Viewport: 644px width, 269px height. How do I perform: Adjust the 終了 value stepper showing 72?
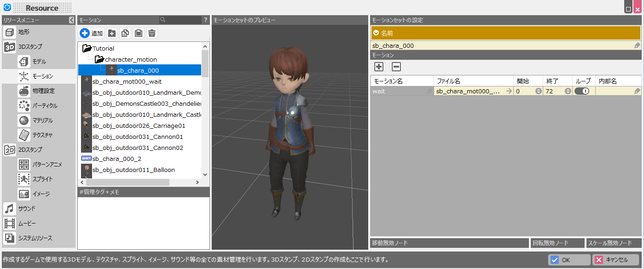(568, 91)
